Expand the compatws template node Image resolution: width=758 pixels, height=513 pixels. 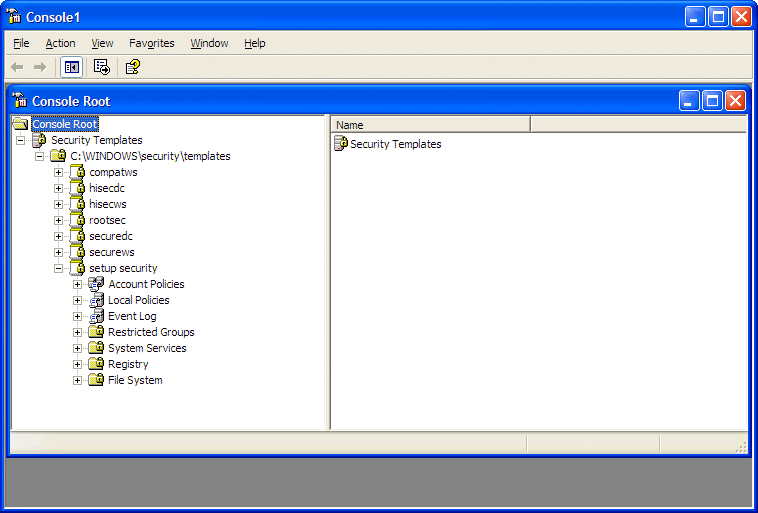[x=58, y=172]
